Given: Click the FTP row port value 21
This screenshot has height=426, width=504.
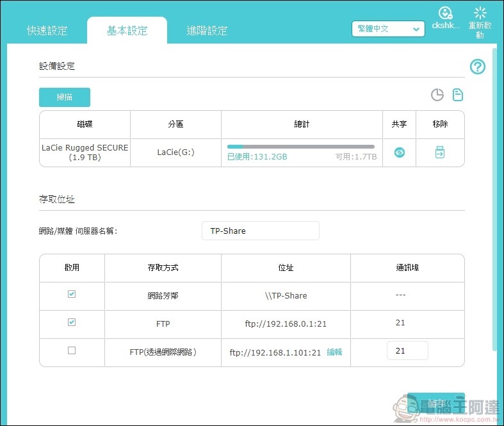Looking at the screenshot, I should coord(400,323).
